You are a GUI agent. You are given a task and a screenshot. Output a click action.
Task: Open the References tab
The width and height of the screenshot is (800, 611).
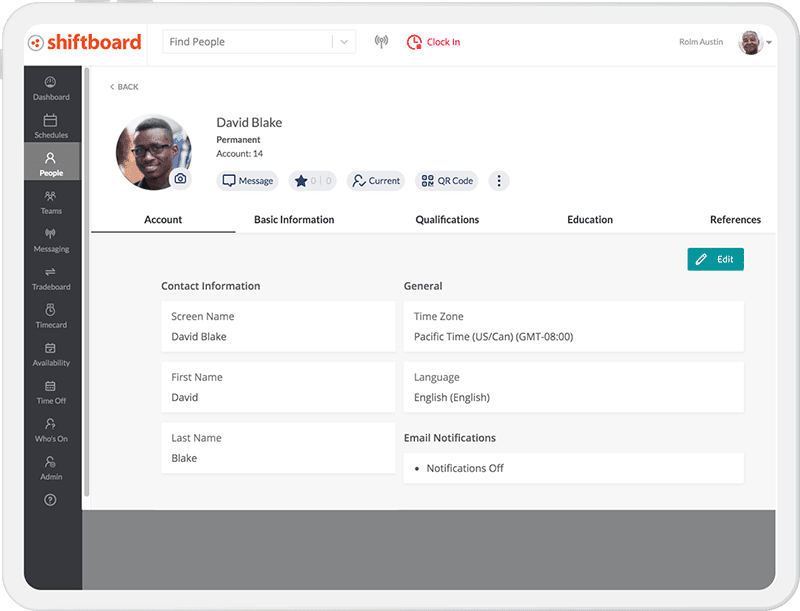tap(735, 220)
